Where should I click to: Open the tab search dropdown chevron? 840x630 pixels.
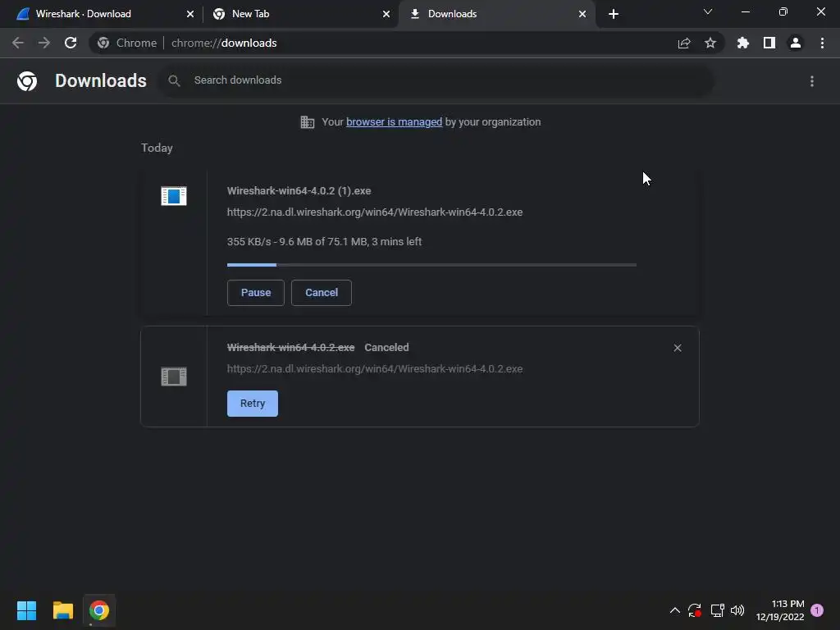(708, 11)
